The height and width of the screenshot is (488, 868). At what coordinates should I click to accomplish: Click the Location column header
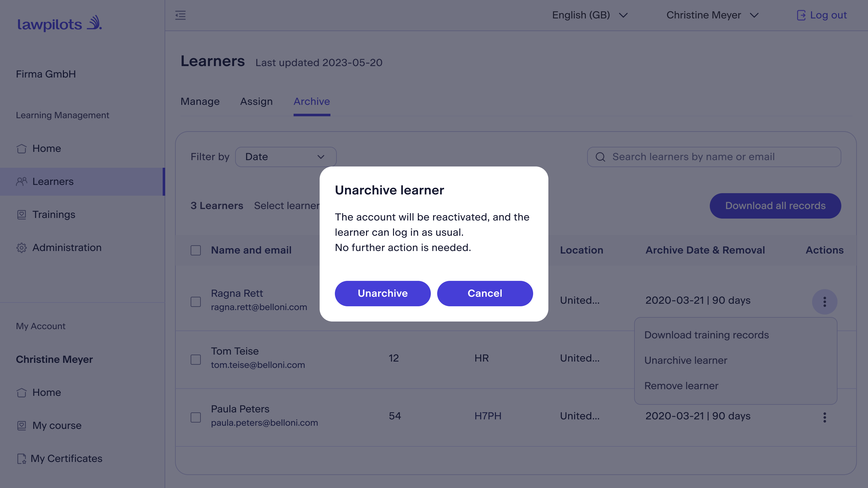[x=581, y=250]
